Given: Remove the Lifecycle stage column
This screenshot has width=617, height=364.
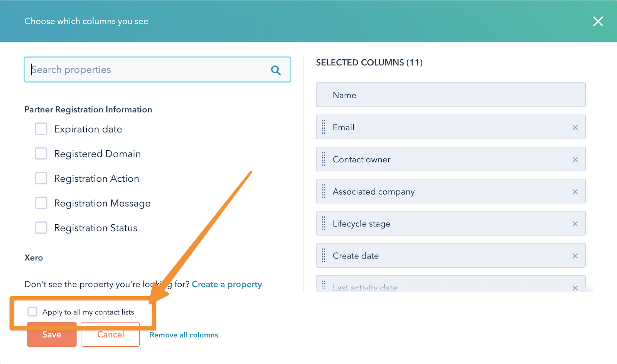Looking at the screenshot, I should pos(575,224).
